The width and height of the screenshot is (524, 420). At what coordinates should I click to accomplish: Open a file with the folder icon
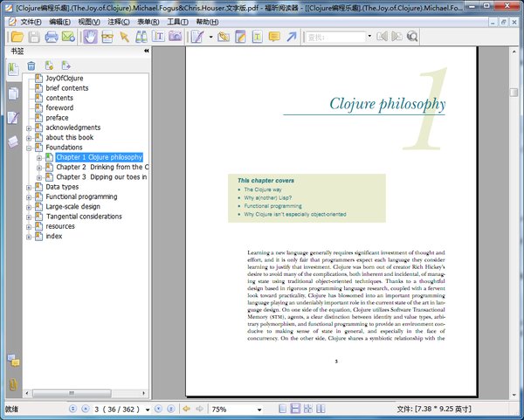[17, 37]
